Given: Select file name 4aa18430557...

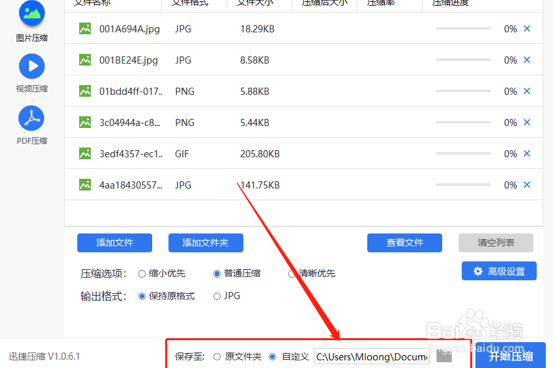Looking at the screenshot, I should [131, 185].
